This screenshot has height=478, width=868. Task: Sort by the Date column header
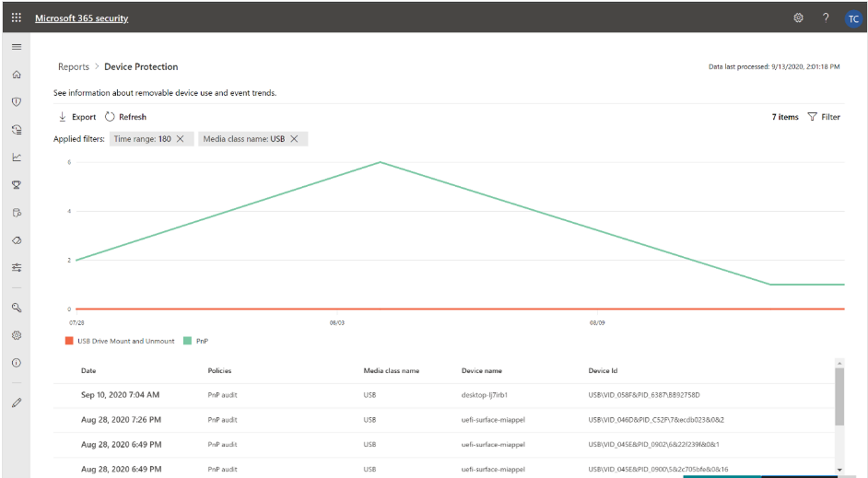point(88,370)
